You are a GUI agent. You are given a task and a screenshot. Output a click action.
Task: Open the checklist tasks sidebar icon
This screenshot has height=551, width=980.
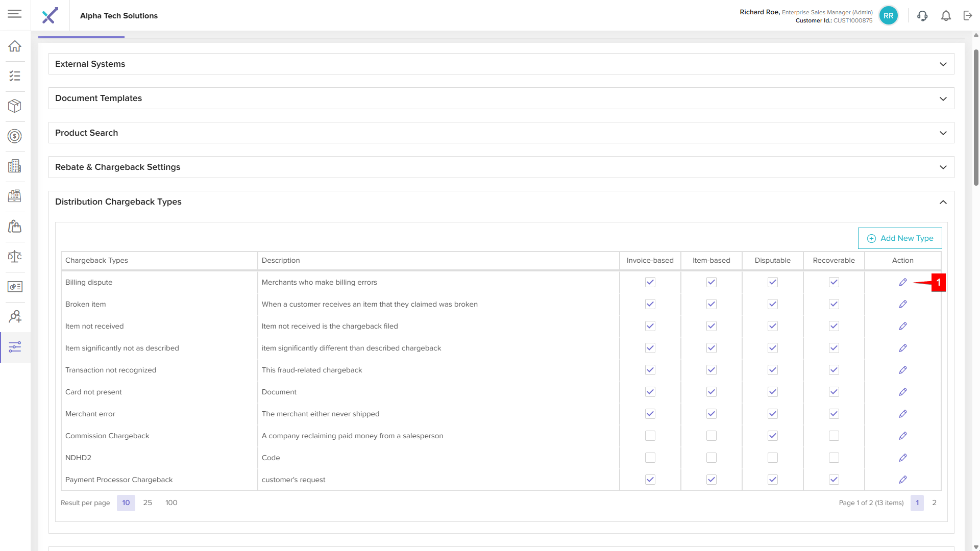tap(15, 76)
